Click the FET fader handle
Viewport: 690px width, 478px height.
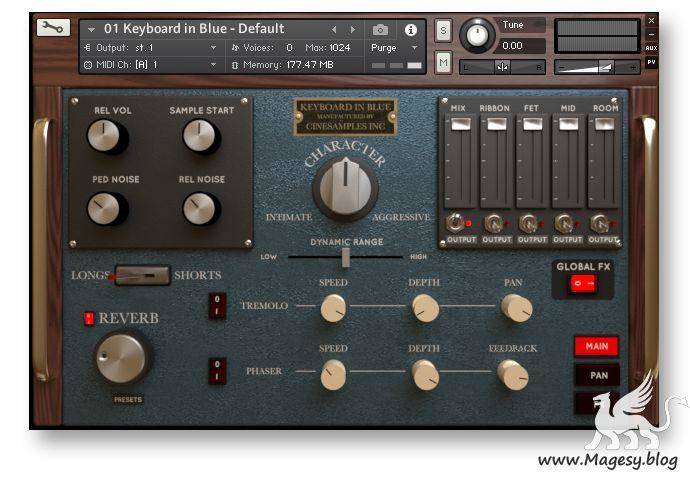(x=532, y=124)
